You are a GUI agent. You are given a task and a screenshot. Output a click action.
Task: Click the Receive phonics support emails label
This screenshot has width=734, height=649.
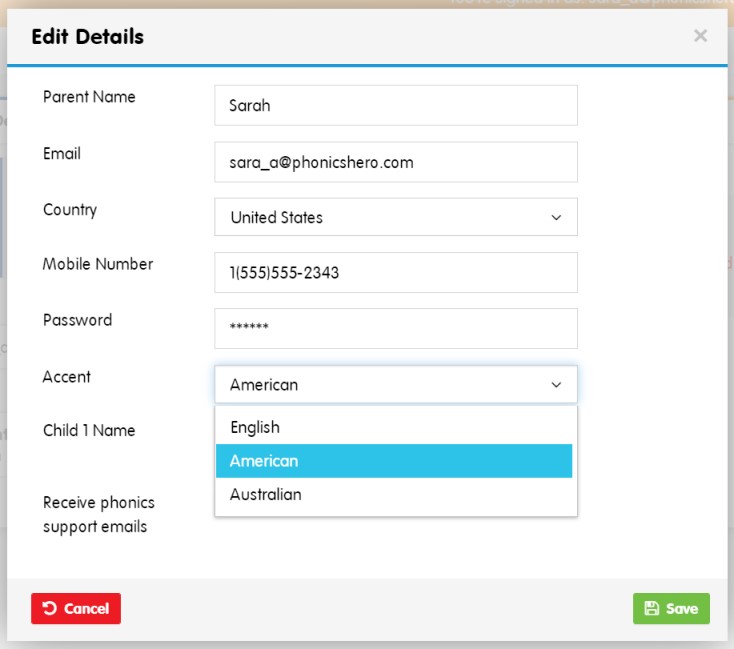coord(99,514)
